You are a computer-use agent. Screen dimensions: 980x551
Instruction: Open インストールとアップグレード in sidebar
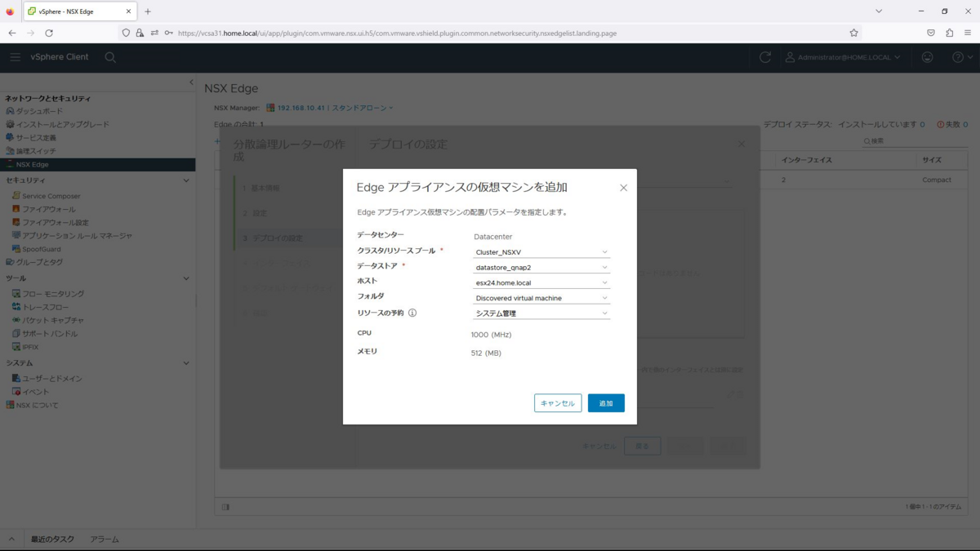(62, 124)
